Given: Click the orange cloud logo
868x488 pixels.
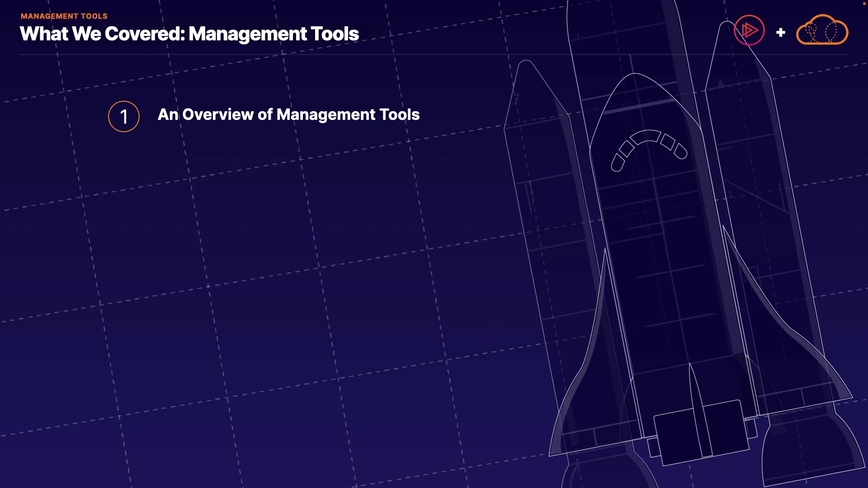Looking at the screenshot, I should pos(822,30).
